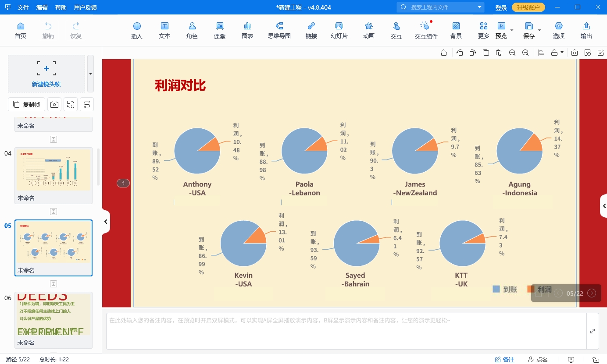The width and height of the screenshot is (607, 364).
Task: Click the zoom out magnifier icon
Action: point(525,53)
